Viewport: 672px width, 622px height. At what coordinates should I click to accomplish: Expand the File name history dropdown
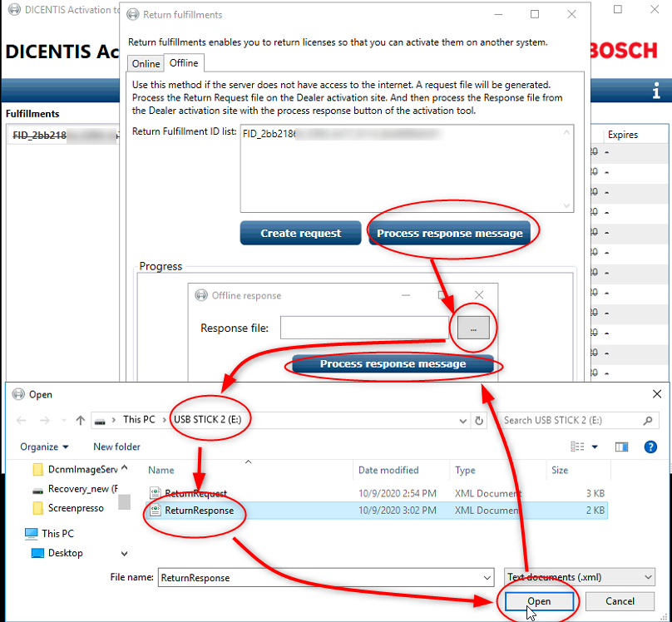pos(487,577)
